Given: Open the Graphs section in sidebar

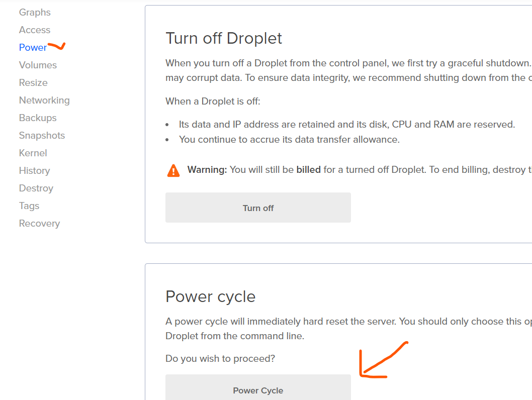Looking at the screenshot, I should (x=35, y=13).
